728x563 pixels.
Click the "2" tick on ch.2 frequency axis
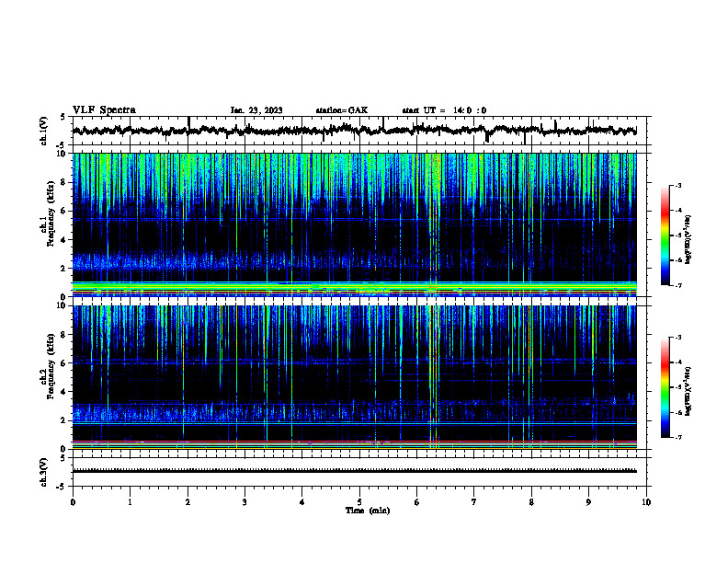64,420
